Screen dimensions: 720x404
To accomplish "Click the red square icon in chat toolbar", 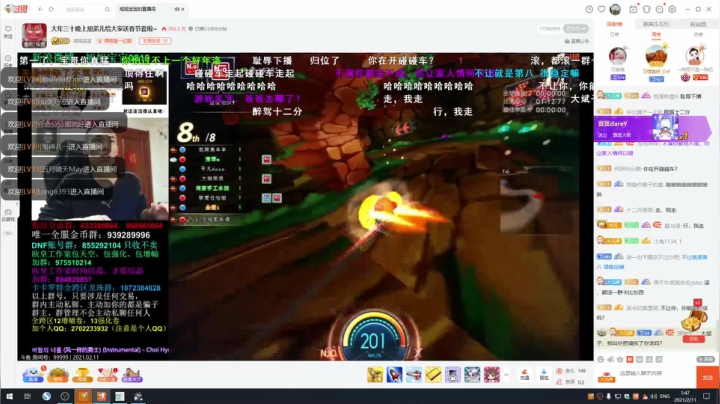I will [x=630, y=359].
